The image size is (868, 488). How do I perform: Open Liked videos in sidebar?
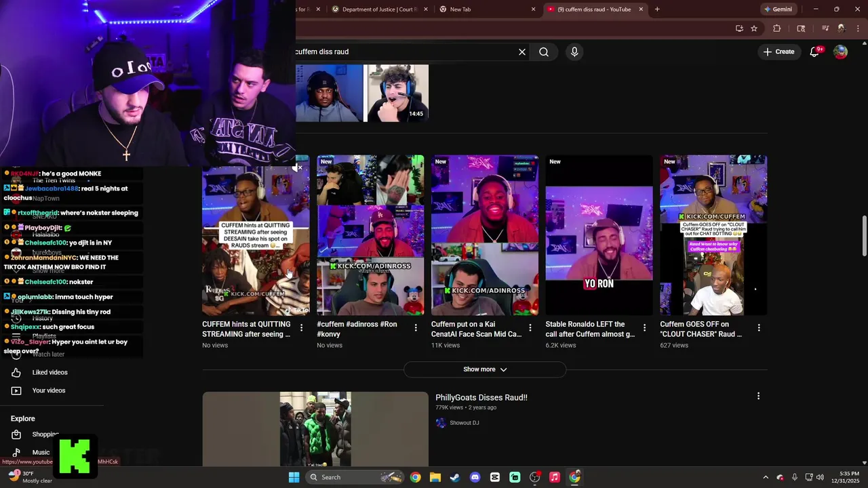click(x=50, y=372)
